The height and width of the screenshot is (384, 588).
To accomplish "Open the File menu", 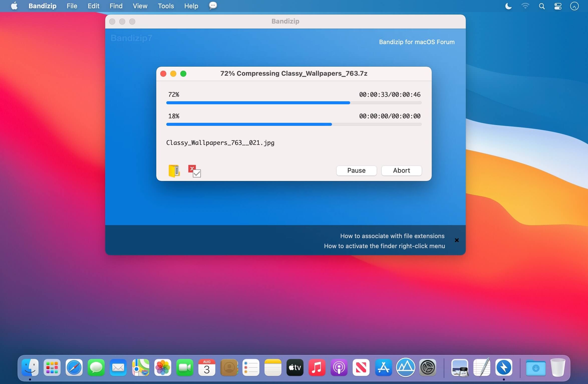I will click(x=72, y=6).
